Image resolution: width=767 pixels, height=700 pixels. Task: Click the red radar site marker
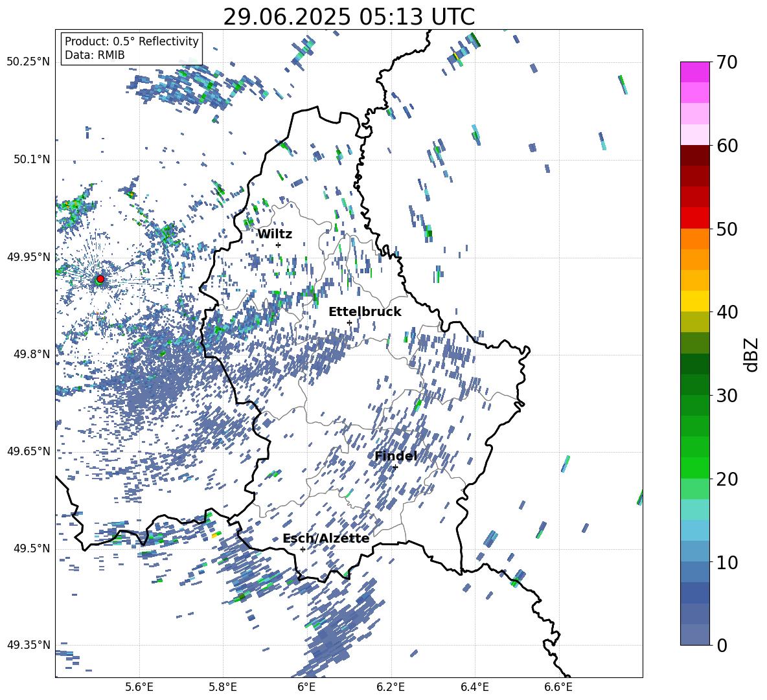(x=100, y=279)
